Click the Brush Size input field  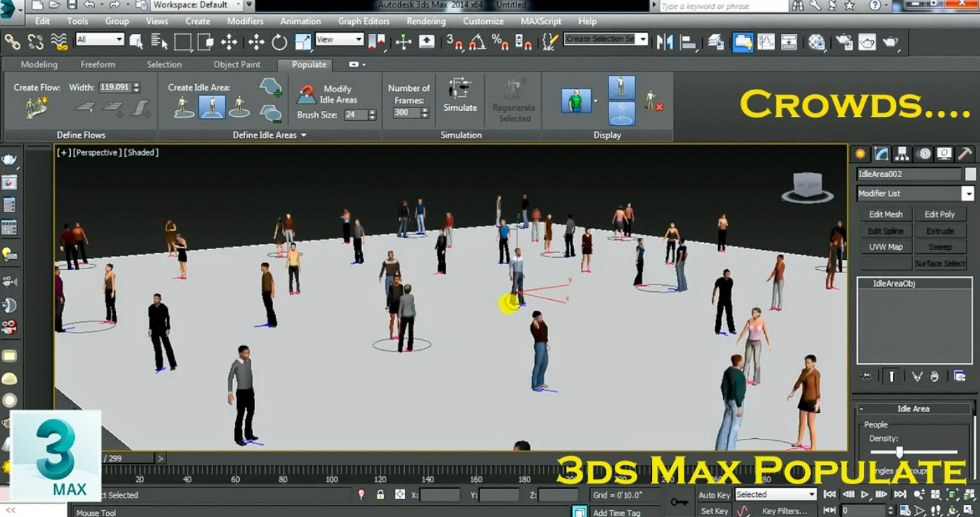355,115
